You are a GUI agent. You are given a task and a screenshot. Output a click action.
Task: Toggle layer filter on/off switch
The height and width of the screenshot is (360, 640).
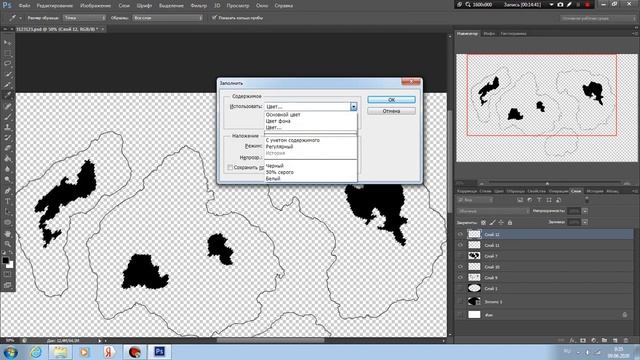click(x=587, y=200)
